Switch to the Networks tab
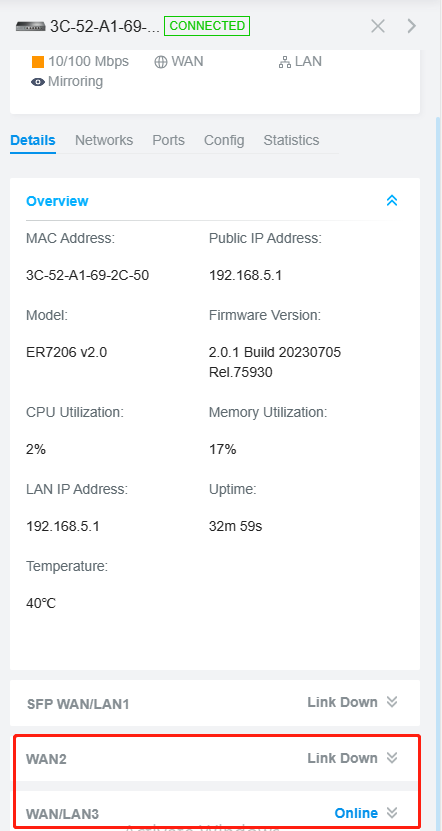 [x=104, y=140]
